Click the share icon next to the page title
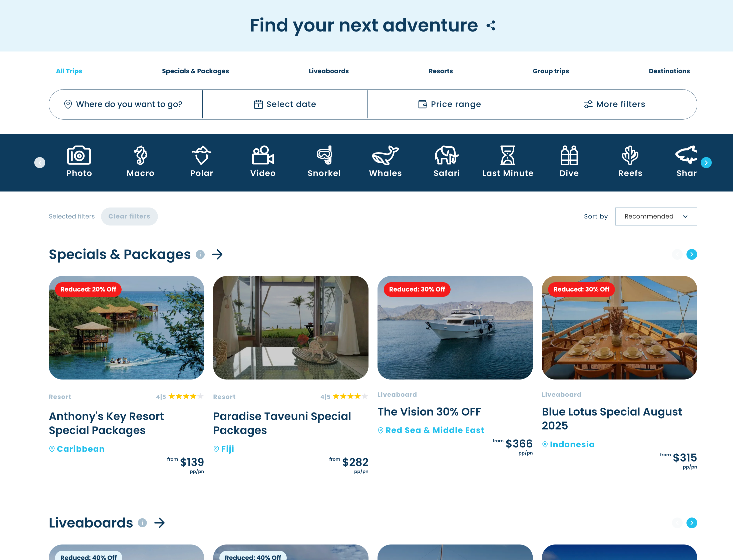Viewport: 733px width, 560px height. pos(490,25)
